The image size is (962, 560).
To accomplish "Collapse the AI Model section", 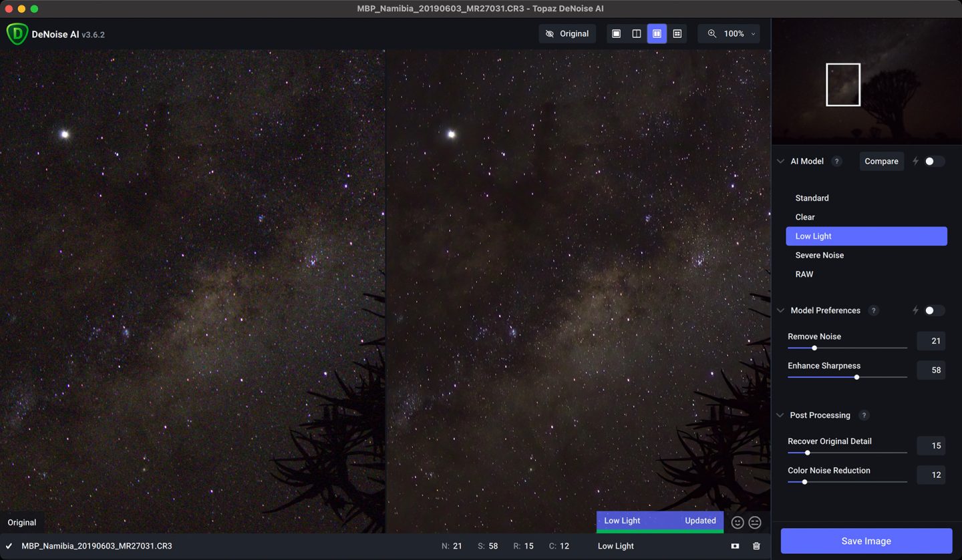I will coord(780,162).
